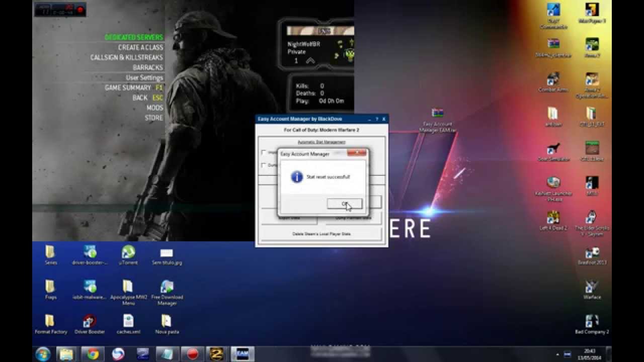Show hidden system tray icons
The image size is (644, 362).
[557, 354]
